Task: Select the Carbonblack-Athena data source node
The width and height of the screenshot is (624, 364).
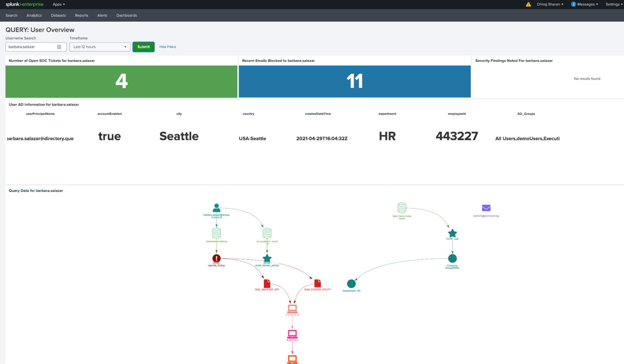Action: (216, 233)
